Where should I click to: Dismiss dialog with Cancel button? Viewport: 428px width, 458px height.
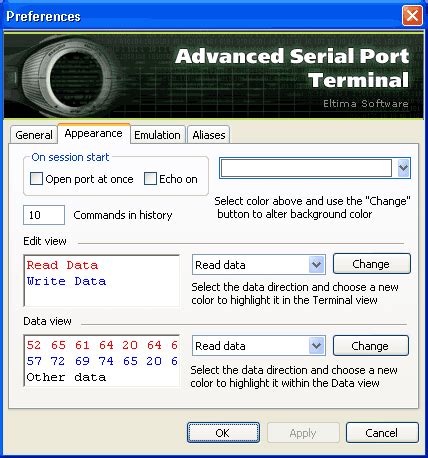[x=382, y=433]
